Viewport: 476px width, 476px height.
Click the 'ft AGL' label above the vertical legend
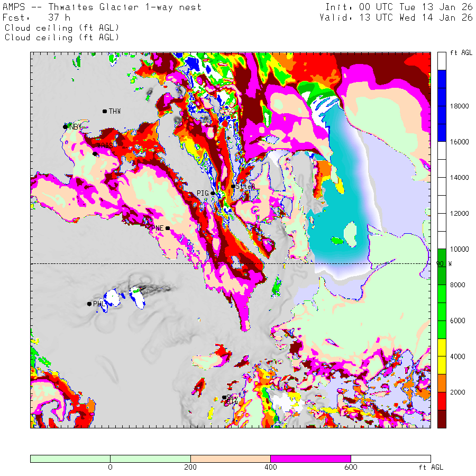(461, 52)
